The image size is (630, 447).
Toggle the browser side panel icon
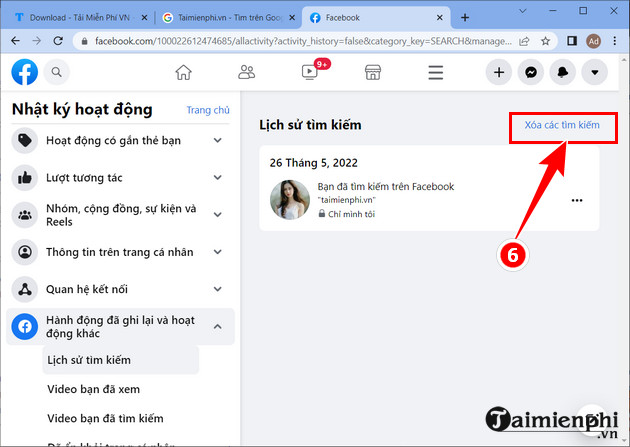(572, 41)
